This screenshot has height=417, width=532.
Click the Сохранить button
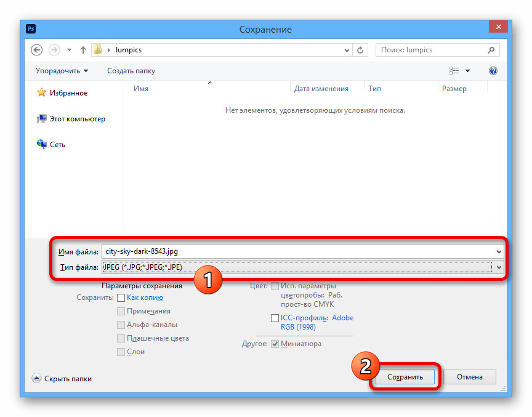click(x=405, y=377)
